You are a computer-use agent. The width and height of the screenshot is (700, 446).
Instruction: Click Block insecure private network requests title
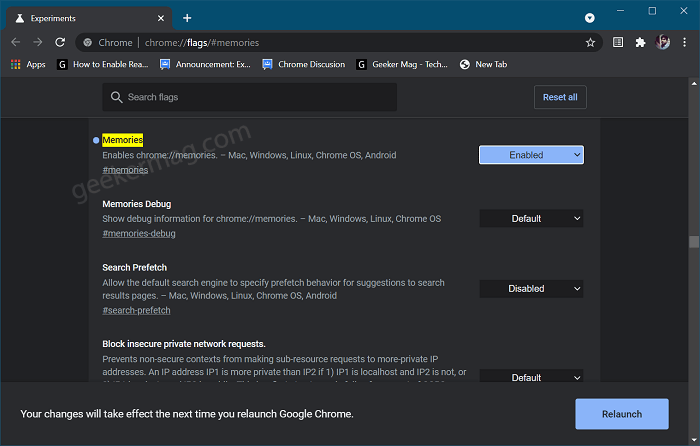coord(184,344)
